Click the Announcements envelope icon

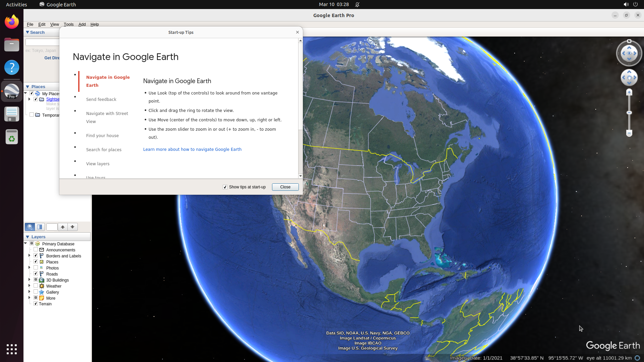point(41,250)
